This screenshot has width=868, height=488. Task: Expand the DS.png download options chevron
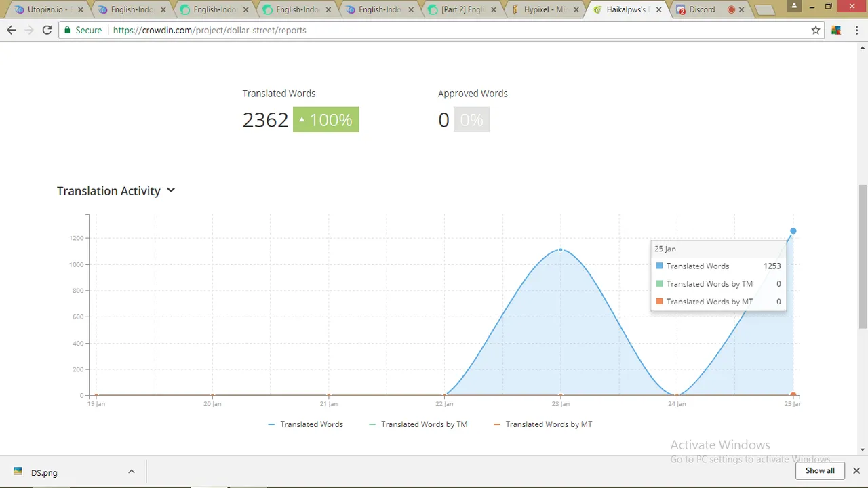pyautogui.click(x=131, y=472)
